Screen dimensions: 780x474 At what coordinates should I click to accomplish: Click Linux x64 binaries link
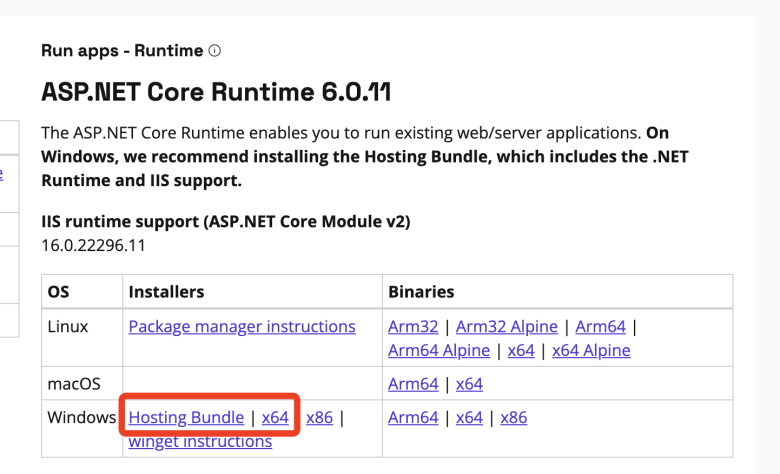521,350
